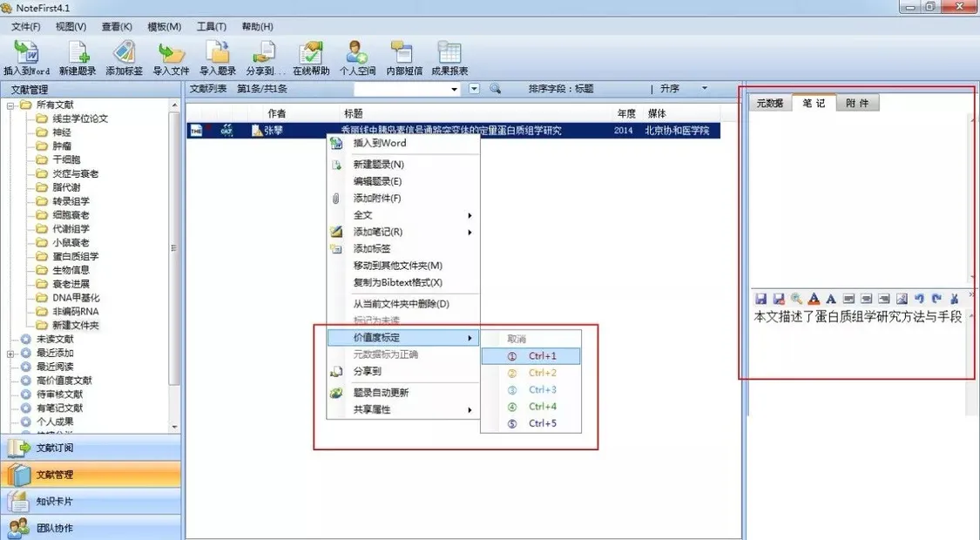Select 从当前文件夹中删除(D) in the context menu

pos(403,304)
